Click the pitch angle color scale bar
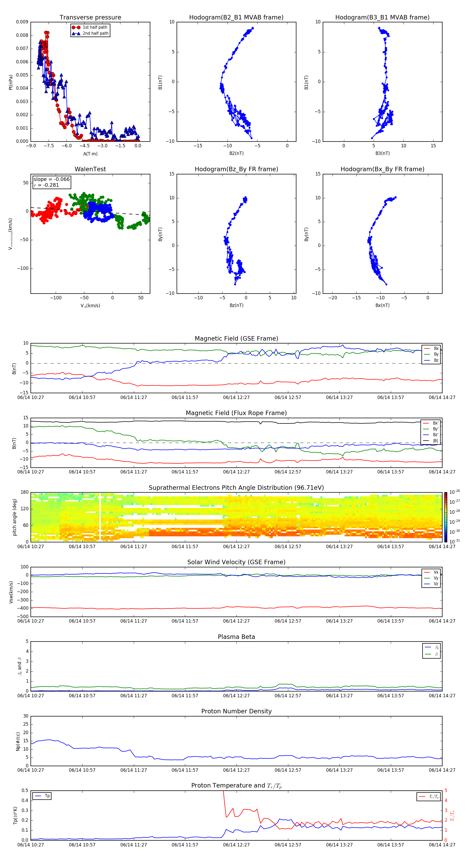Image resolution: width=473 pixels, height=868 pixels. point(446,517)
